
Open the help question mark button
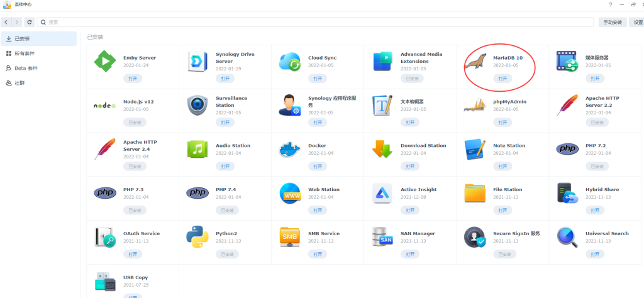point(611,4)
